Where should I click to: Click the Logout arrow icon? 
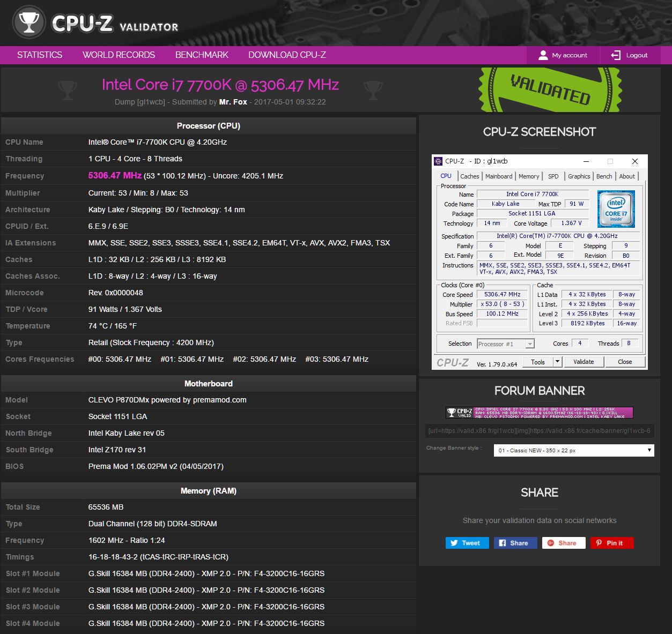616,55
